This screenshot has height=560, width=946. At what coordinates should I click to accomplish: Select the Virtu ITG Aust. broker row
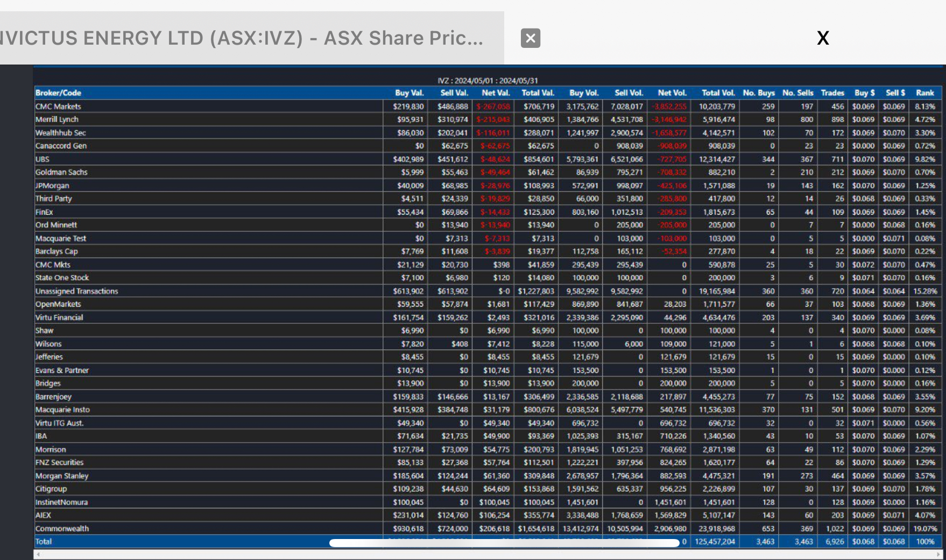pos(488,423)
